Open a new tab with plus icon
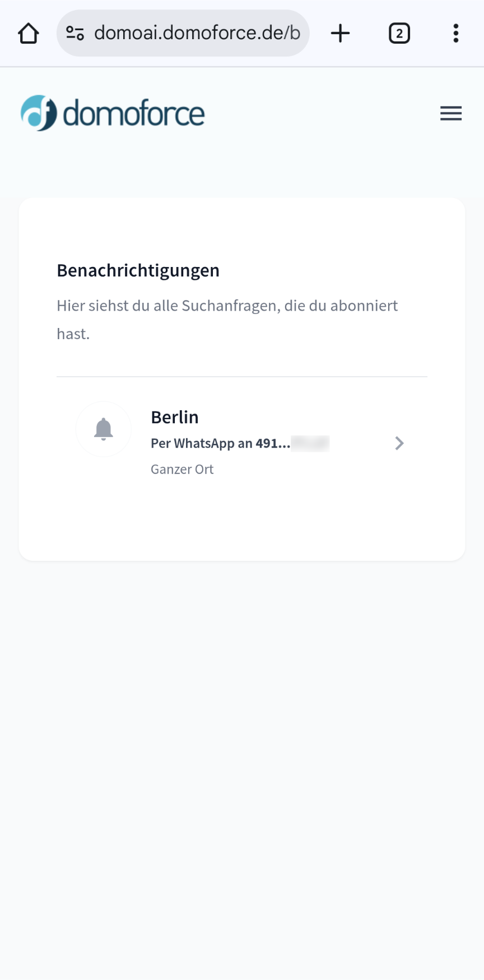This screenshot has width=484, height=980. pos(340,34)
